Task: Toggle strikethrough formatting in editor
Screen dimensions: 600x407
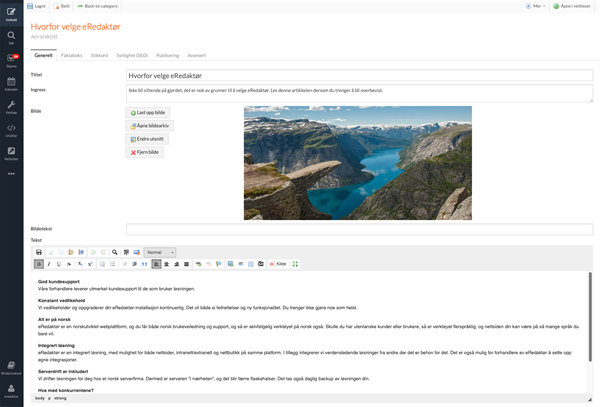Action: [69, 264]
